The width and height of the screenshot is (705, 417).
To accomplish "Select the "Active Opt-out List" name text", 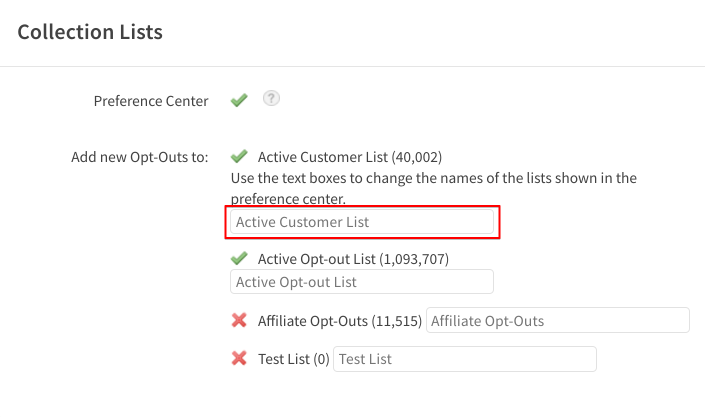I will click(x=317, y=259).
